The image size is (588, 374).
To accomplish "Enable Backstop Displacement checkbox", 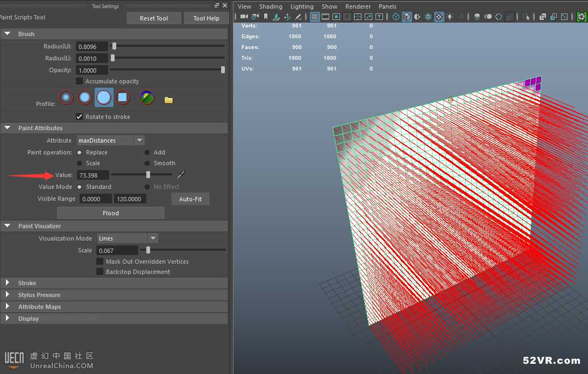I will pyautogui.click(x=100, y=272).
